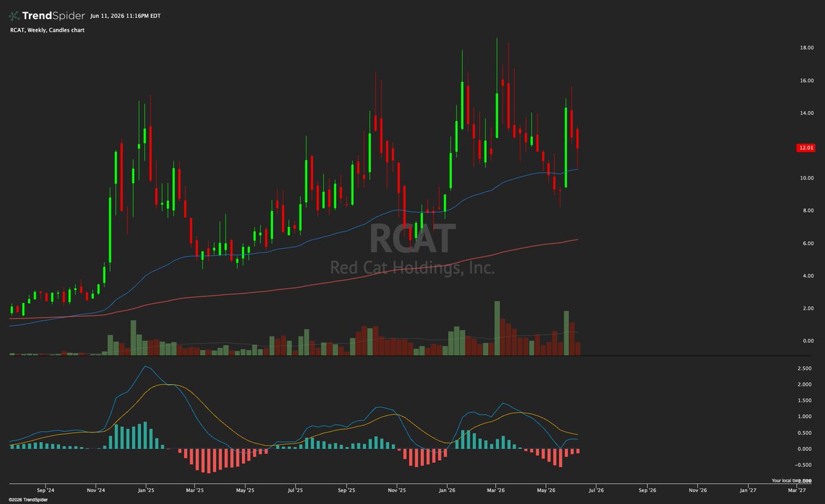Click the Nov '24 date axis label
Viewport: 825px width, 504px height.
[x=96, y=491]
